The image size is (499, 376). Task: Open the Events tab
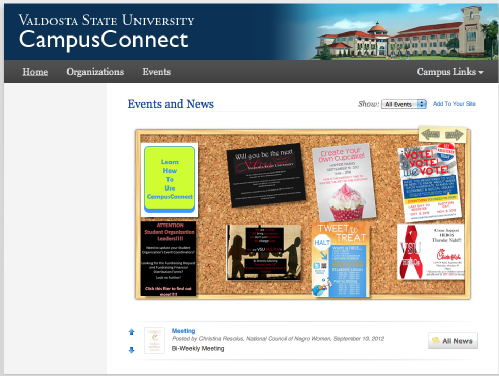157,72
